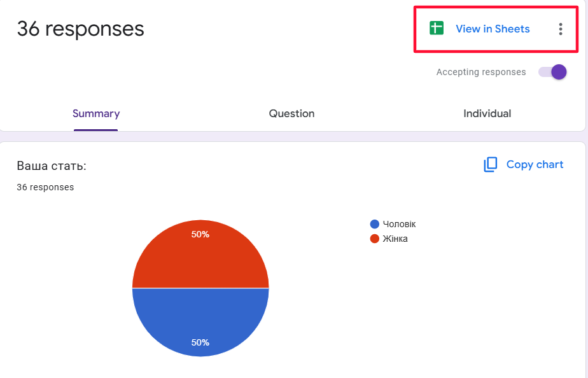
Task: Click the green Google Sheets icon
Action: pos(436,29)
